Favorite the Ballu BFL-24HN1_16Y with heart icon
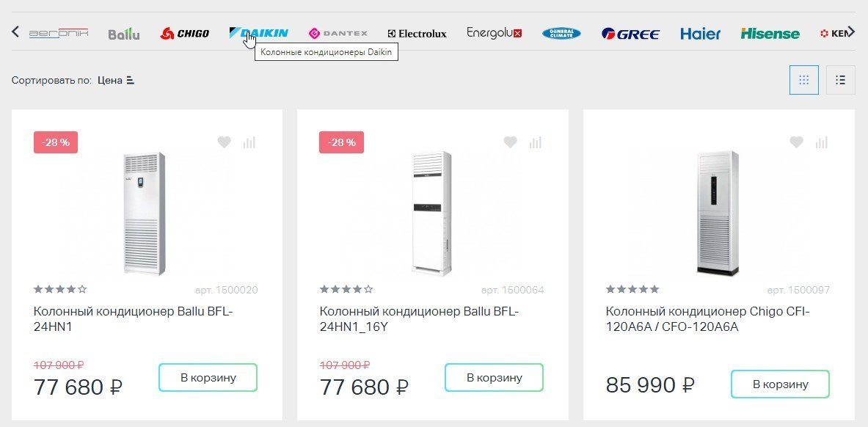Image resolution: width=868 pixels, height=427 pixels. [x=510, y=142]
